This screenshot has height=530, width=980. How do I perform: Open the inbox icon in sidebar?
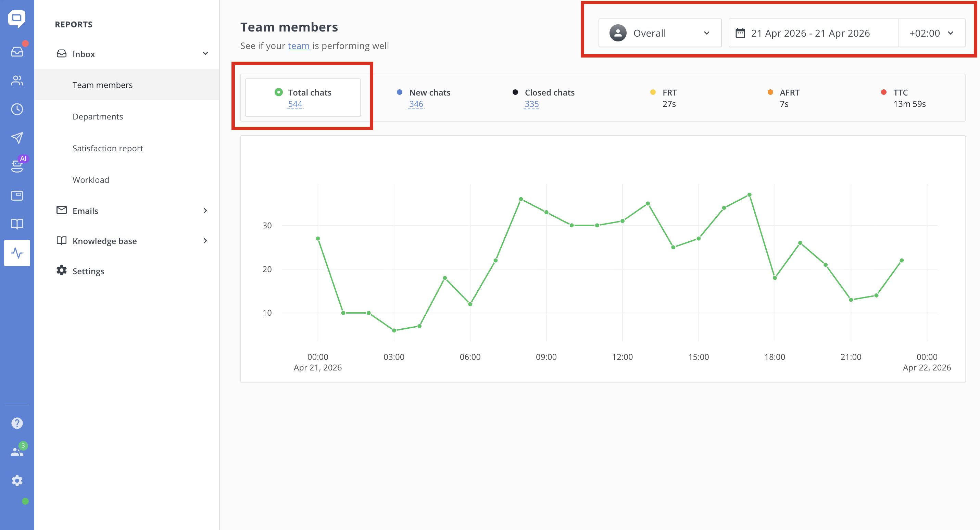pos(17,52)
